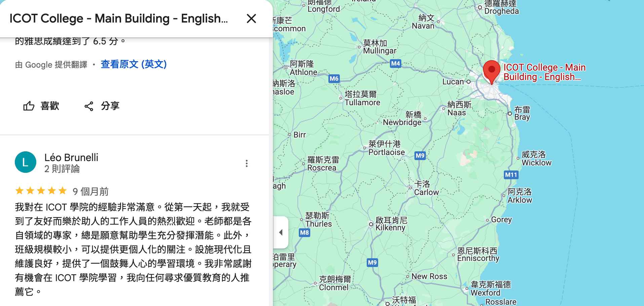Click the Enniscorthy town label
This screenshot has width=644, height=306.
coord(478,255)
